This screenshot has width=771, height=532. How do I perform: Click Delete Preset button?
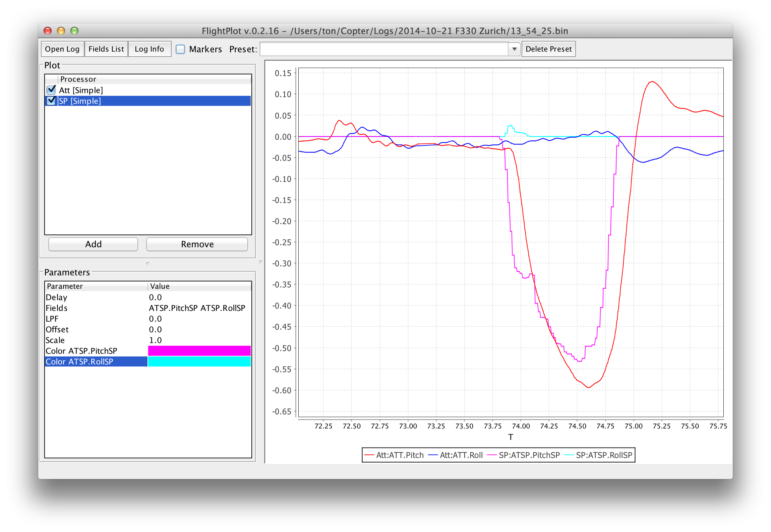pyautogui.click(x=548, y=49)
